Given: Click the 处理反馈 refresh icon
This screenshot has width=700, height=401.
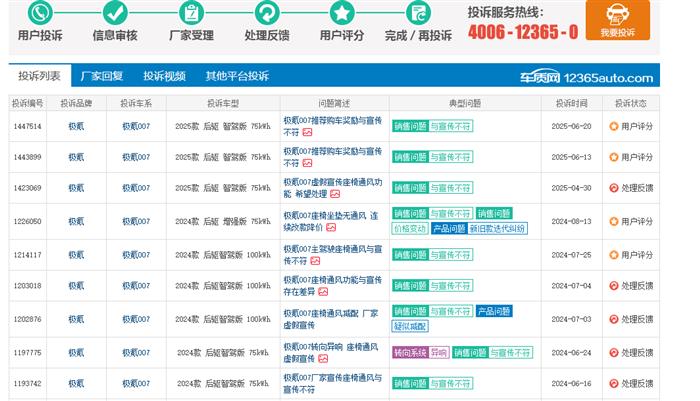Looking at the screenshot, I should pyautogui.click(x=266, y=13).
